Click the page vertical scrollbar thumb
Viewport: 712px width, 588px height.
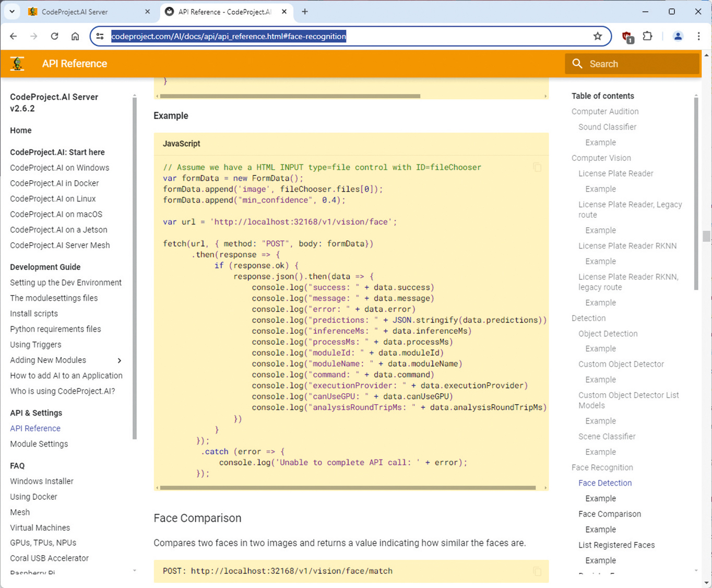click(707, 236)
